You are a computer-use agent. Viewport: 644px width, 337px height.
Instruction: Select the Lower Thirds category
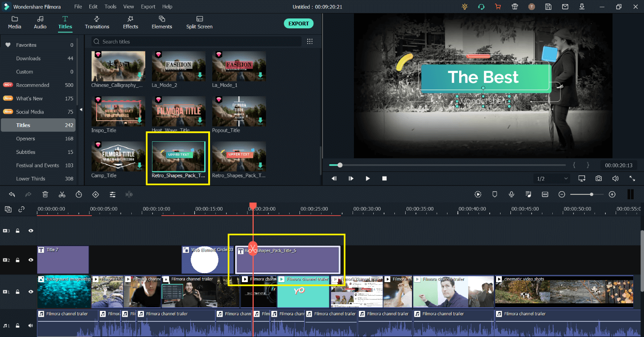coord(38,179)
